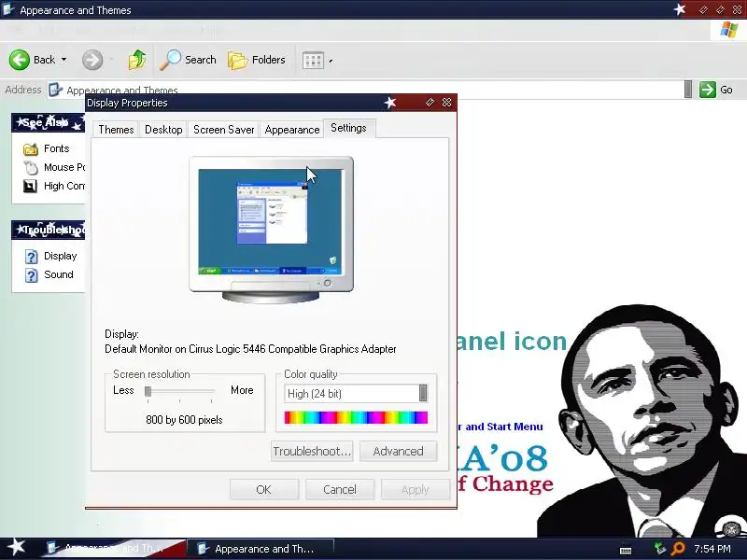Open the Back history dropdown arrow
The width and height of the screenshot is (747, 560).
63,60
